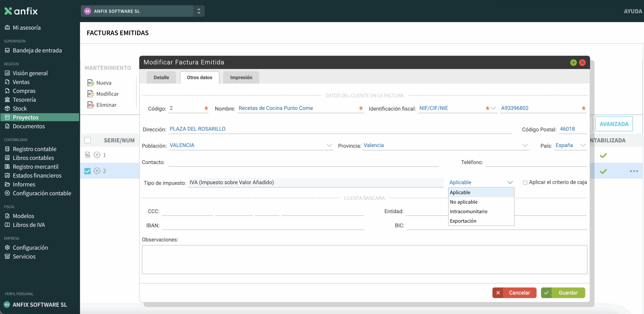Open the ANFIX SOFTWARE SL company selector
The height and width of the screenshot is (314, 644).
tap(142, 11)
